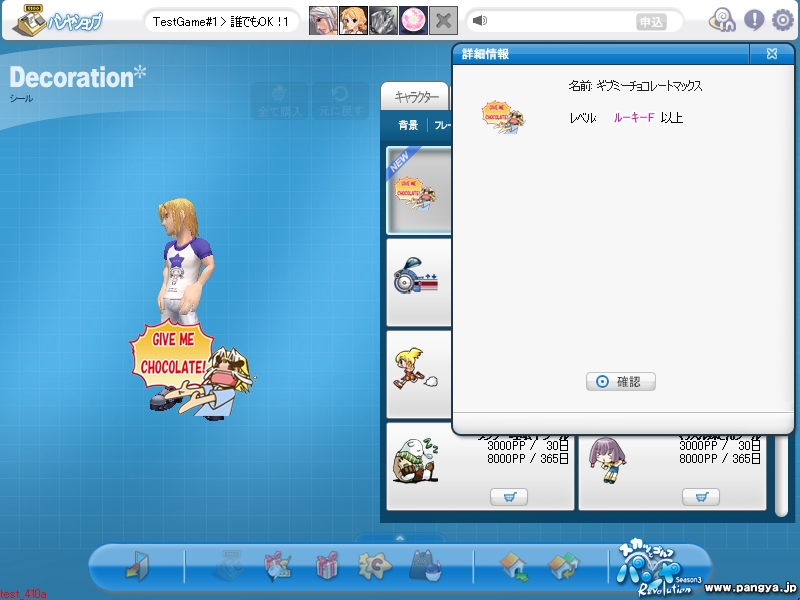This screenshot has height=600, width=800.
Task: Open the lollipop icon in top bar
Action: 722,20
